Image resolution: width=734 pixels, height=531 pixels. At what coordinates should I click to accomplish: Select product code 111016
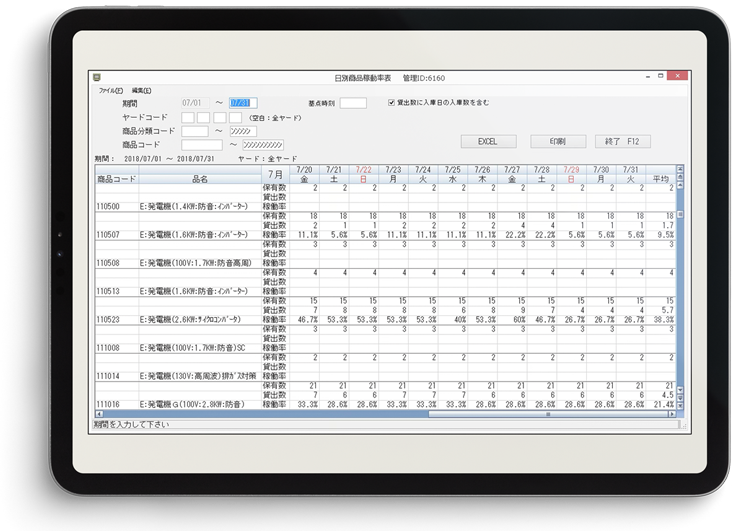(108, 404)
